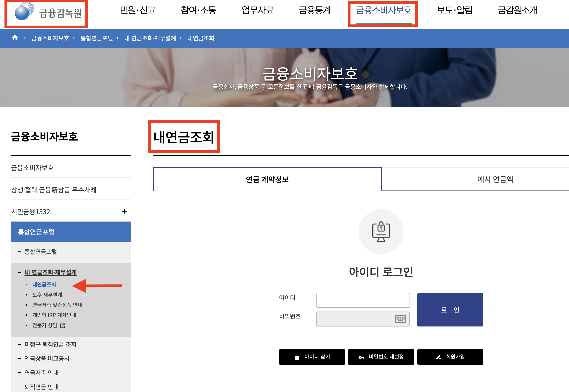Open virtual keyboard icon in password field

400,319
